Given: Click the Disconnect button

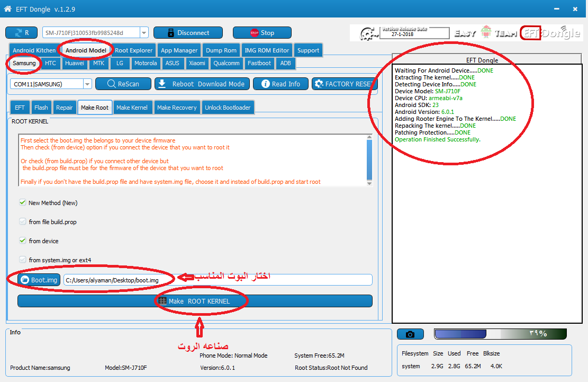Looking at the screenshot, I should pos(188,33).
